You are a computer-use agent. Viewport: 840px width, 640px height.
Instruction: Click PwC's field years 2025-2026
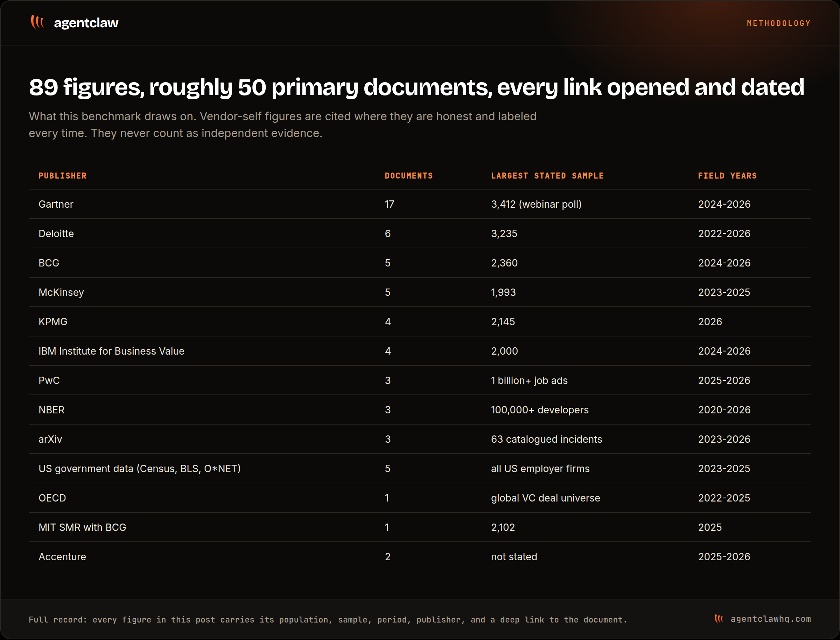point(724,380)
